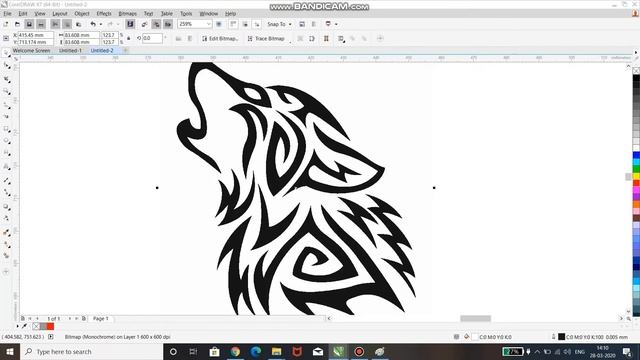Select the Artistic Media tool
This screenshot has width=640, height=360.
[6, 117]
